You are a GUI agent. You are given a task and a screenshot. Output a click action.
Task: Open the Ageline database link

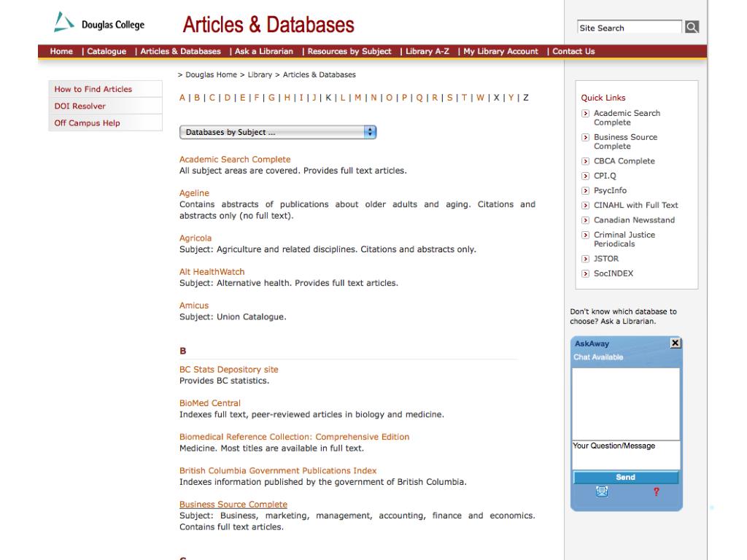coord(194,193)
